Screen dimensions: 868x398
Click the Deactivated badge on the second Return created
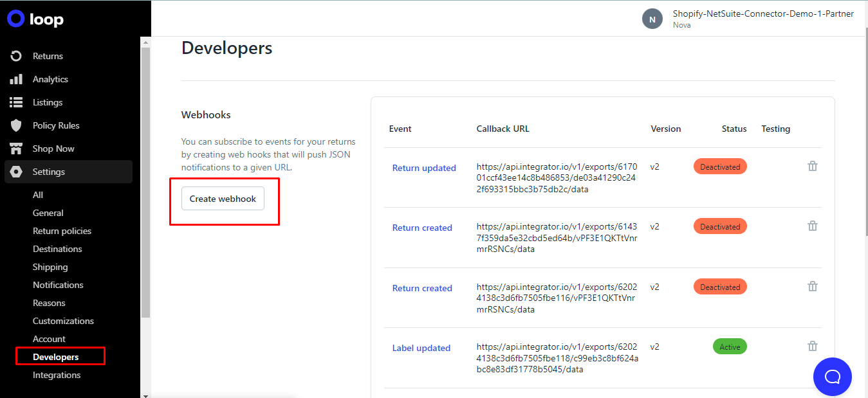[719, 286]
